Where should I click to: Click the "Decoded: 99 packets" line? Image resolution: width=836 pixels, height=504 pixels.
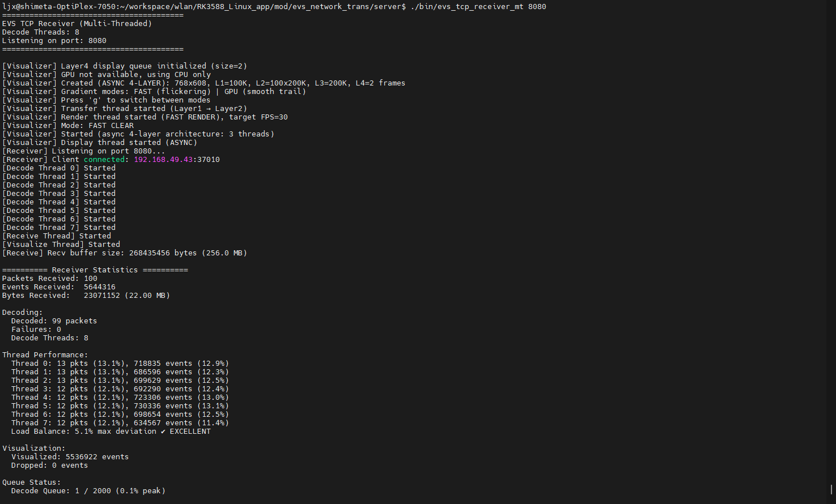54,321
